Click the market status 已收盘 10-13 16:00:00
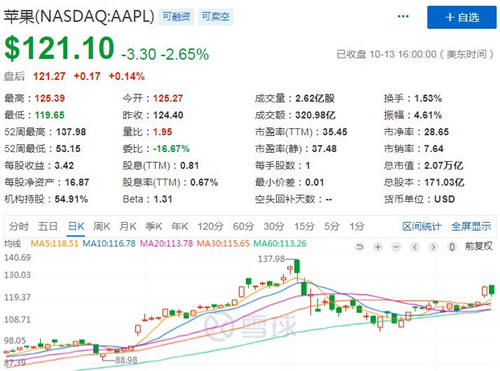 pos(386,54)
